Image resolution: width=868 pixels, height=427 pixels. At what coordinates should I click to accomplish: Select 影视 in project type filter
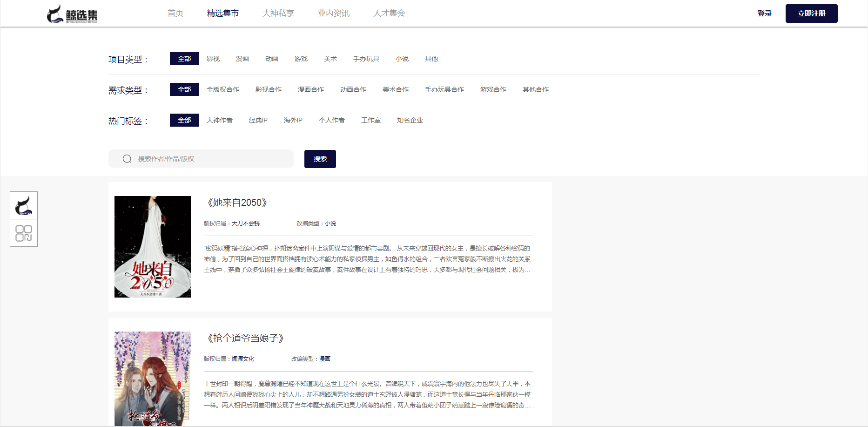click(213, 59)
